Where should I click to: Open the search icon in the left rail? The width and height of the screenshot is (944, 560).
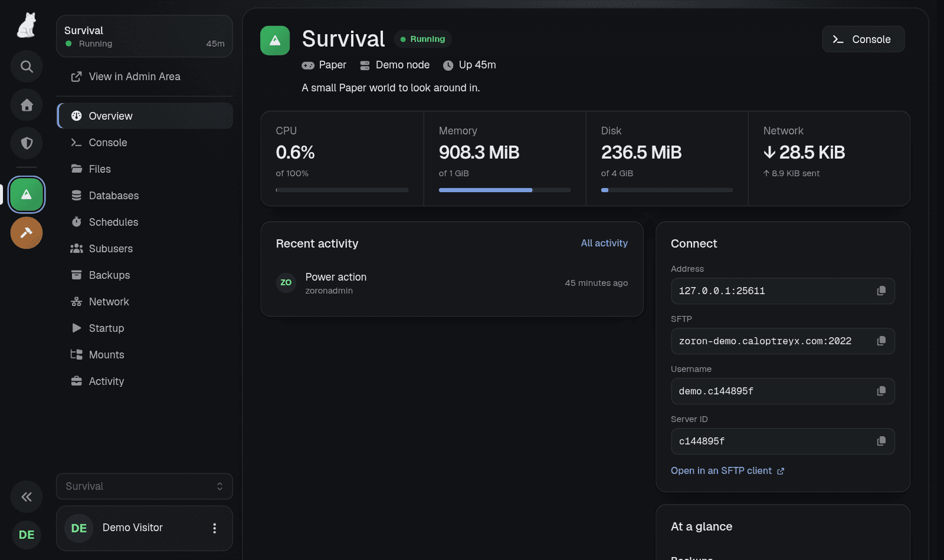pos(27,67)
